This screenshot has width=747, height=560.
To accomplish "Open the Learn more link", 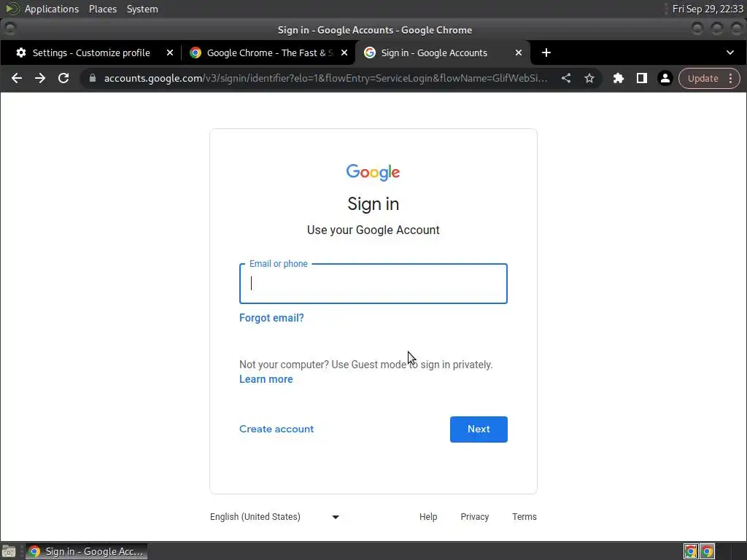I will click(266, 379).
